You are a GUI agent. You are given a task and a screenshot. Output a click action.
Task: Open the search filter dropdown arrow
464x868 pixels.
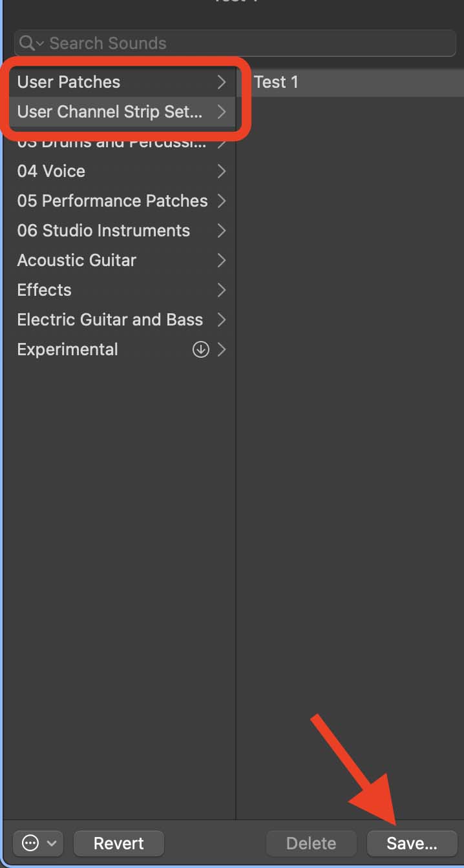pyautogui.click(x=40, y=44)
